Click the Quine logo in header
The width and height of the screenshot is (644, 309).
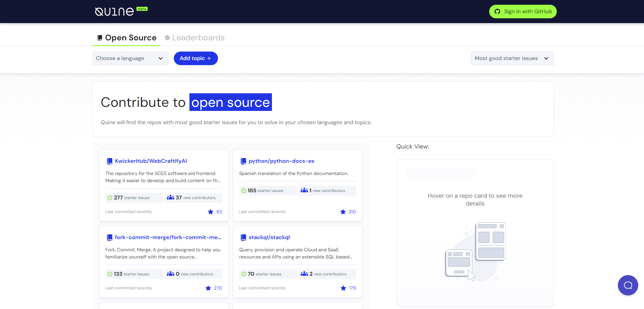(x=114, y=12)
